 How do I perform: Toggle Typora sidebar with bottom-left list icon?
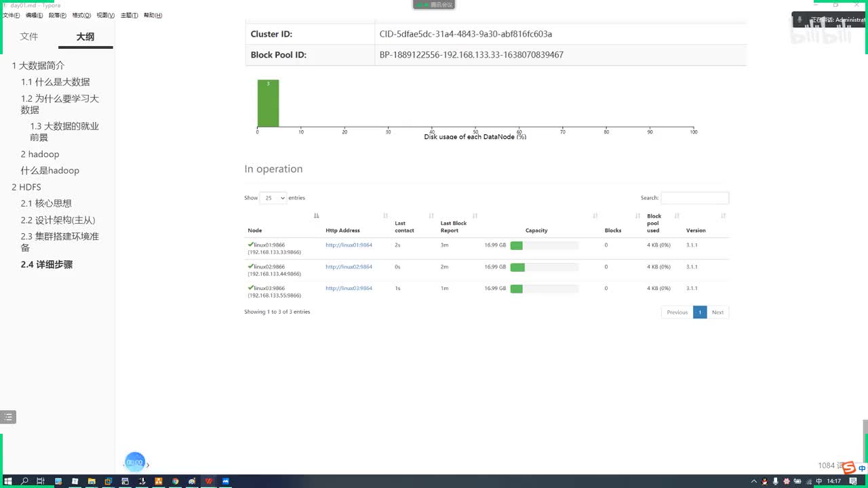[7, 418]
